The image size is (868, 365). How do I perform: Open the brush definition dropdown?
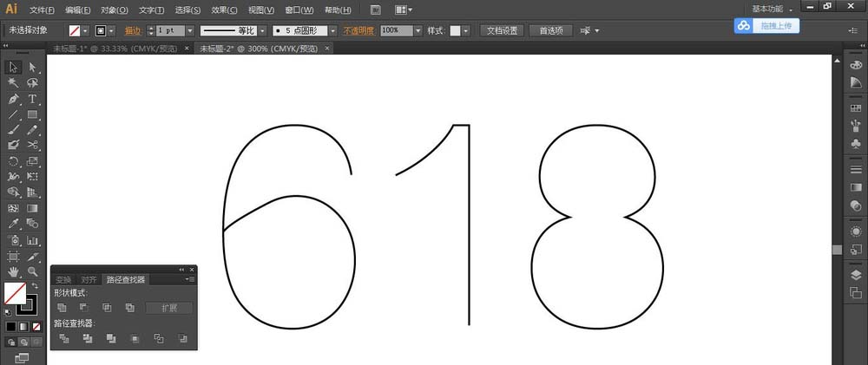click(x=332, y=31)
